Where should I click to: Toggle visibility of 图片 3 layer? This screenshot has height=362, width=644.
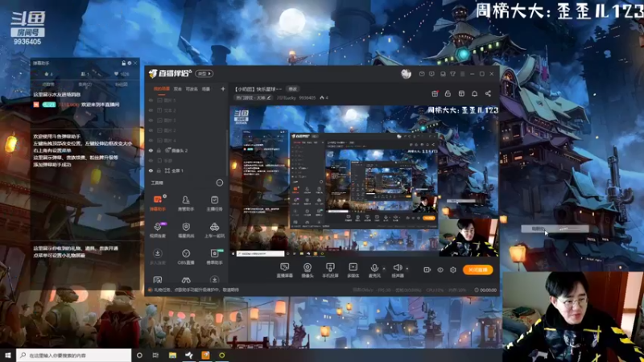[151, 120]
